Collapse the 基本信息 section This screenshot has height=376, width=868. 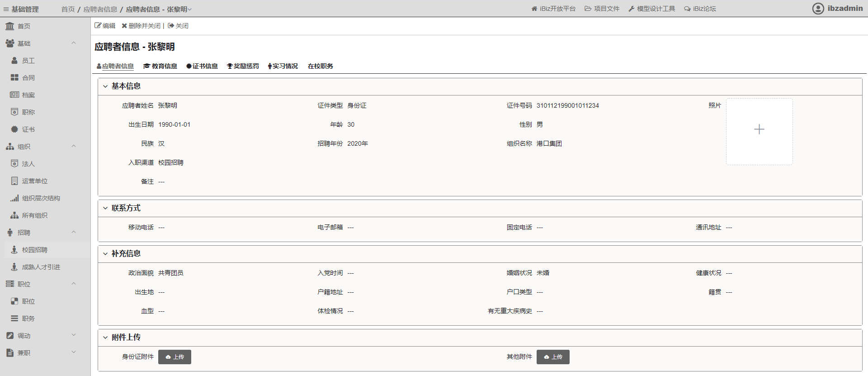pyautogui.click(x=105, y=86)
